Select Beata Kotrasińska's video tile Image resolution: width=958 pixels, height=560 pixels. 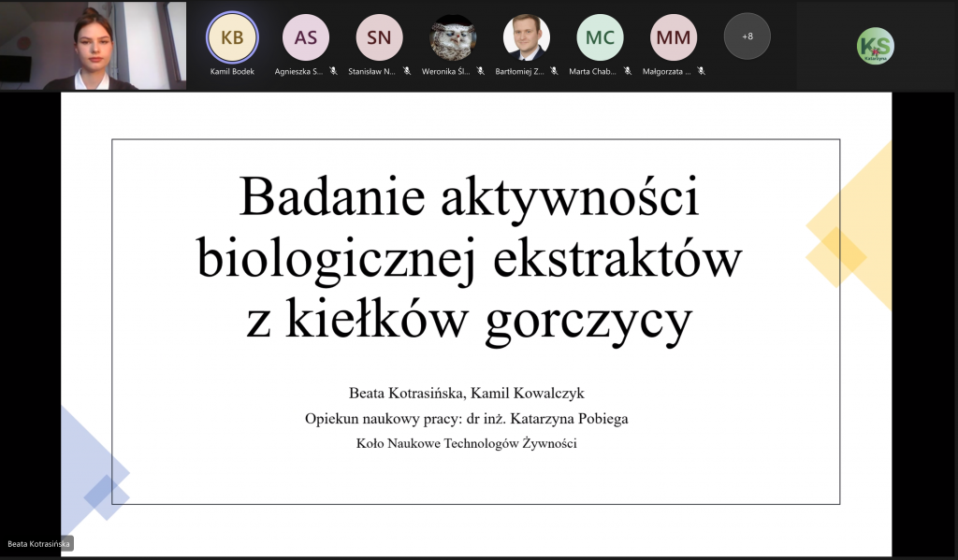[x=93, y=46]
